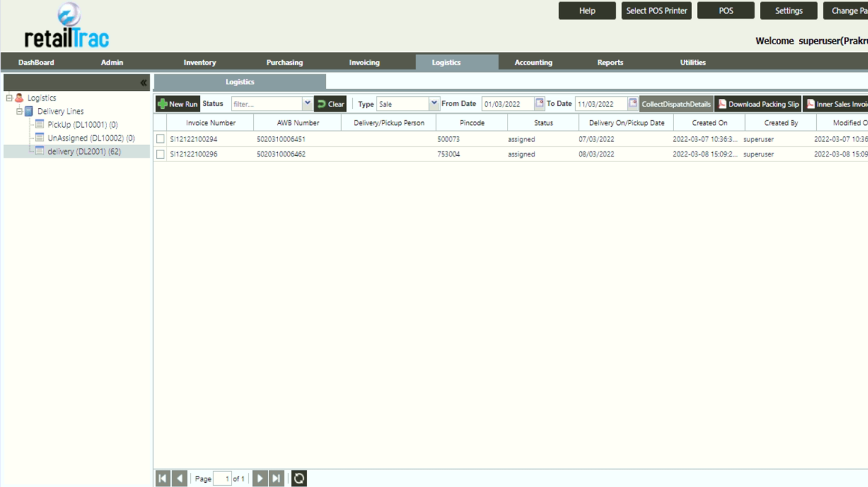Click the page number input field

coord(222,479)
